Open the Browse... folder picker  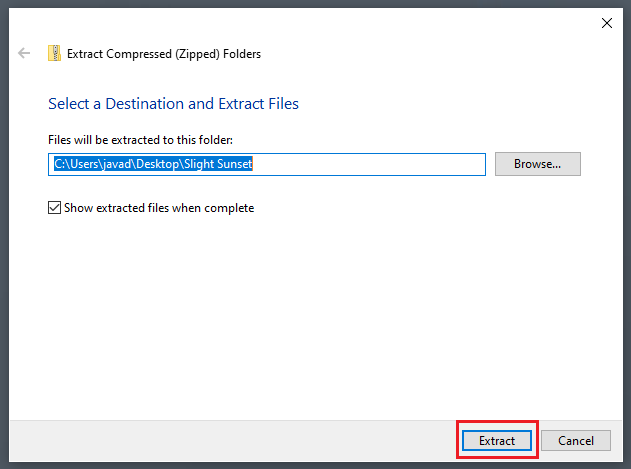(x=538, y=164)
